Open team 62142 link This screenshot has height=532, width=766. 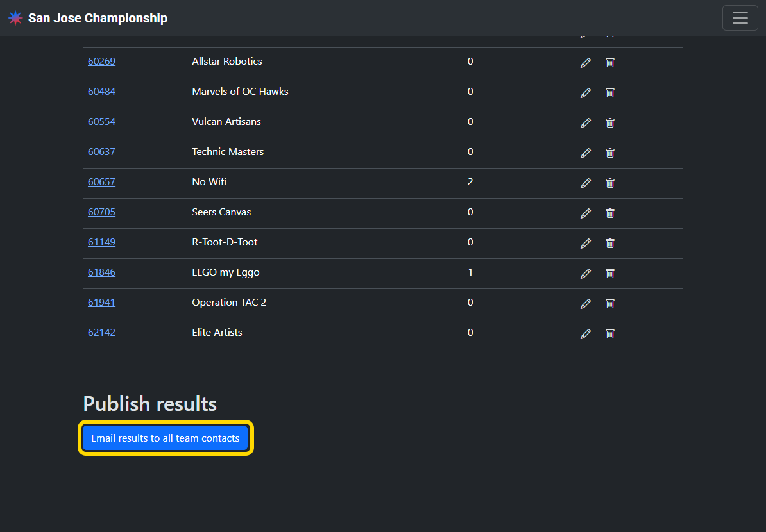[101, 333]
